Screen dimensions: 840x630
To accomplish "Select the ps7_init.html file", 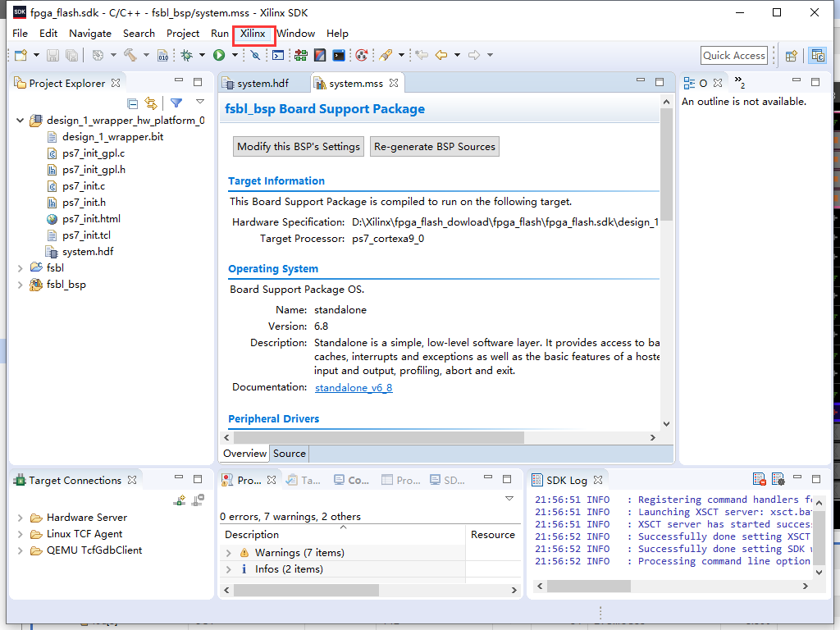I will click(91, 218).
